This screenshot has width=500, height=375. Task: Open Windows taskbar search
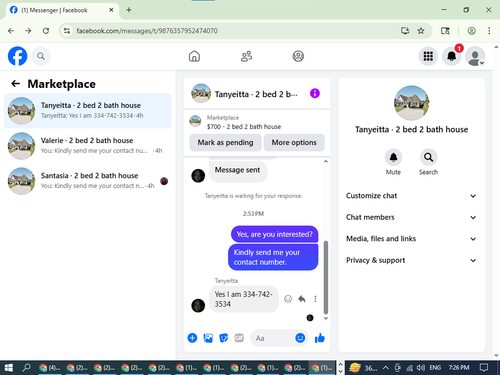pos(26,368)
